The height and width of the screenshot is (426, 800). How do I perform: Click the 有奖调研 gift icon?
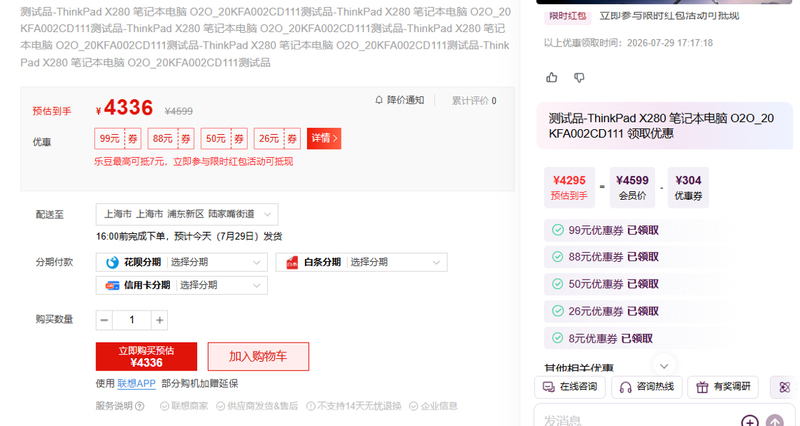click(702, 387)
